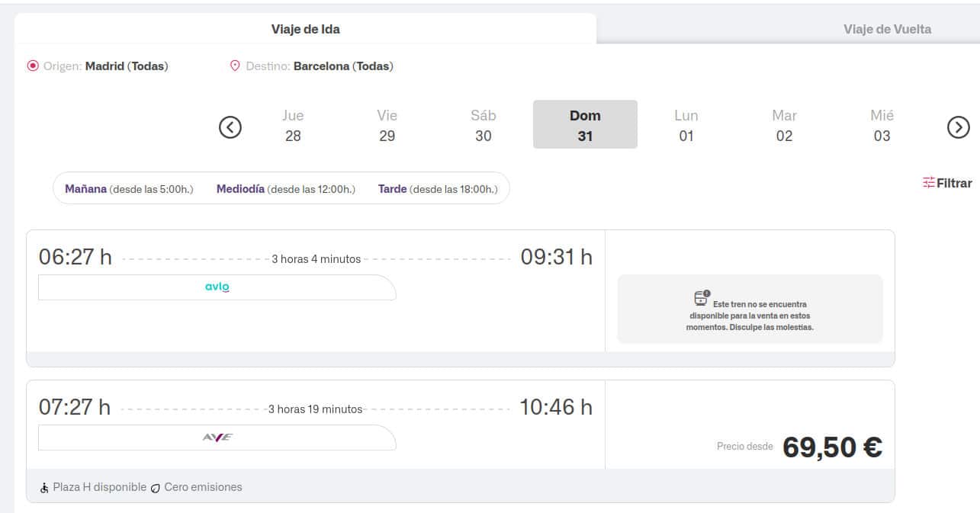Click the Cero emisiones leaf icon
980x513 pixels.
coord(155,487)
